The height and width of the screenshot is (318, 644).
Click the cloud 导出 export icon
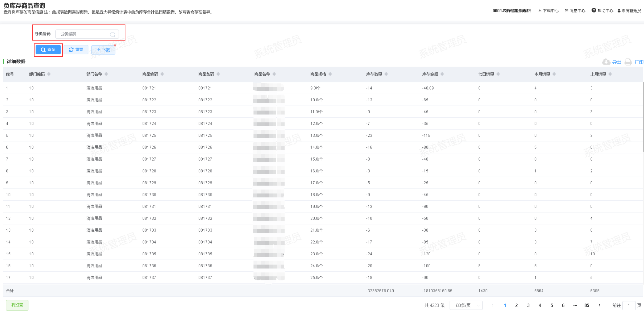click(x=606, y=62)
